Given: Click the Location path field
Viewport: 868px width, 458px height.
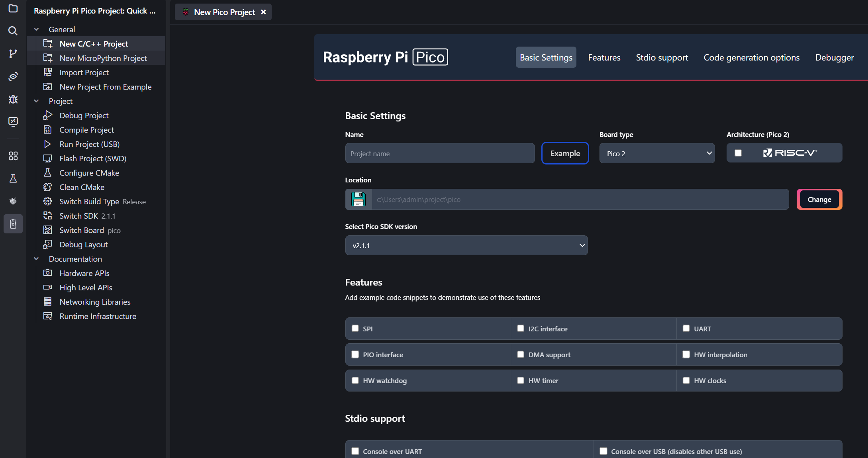Looking at the screenshot, I should 580,199.
